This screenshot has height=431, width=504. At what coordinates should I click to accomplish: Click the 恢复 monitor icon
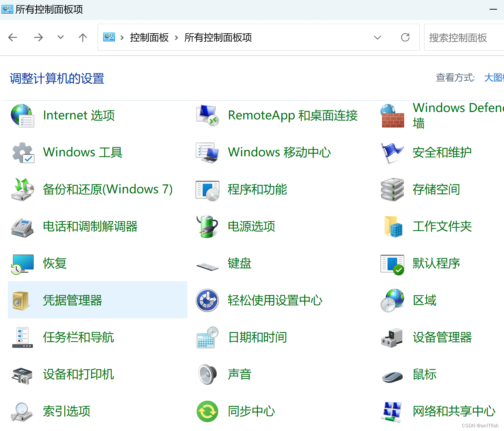click(23, 264)
